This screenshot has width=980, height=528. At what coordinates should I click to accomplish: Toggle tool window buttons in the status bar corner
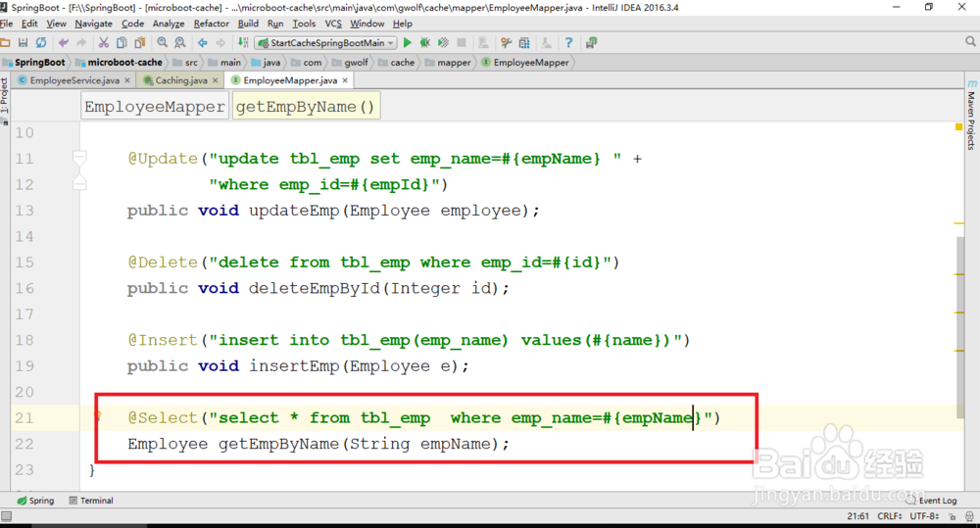tap(6, 516)
